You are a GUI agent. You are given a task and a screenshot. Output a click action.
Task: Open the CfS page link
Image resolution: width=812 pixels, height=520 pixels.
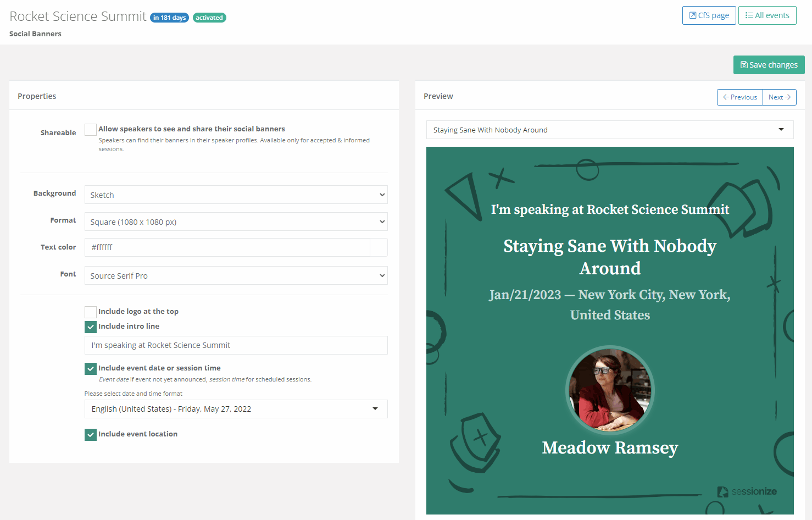pos(709,15)
